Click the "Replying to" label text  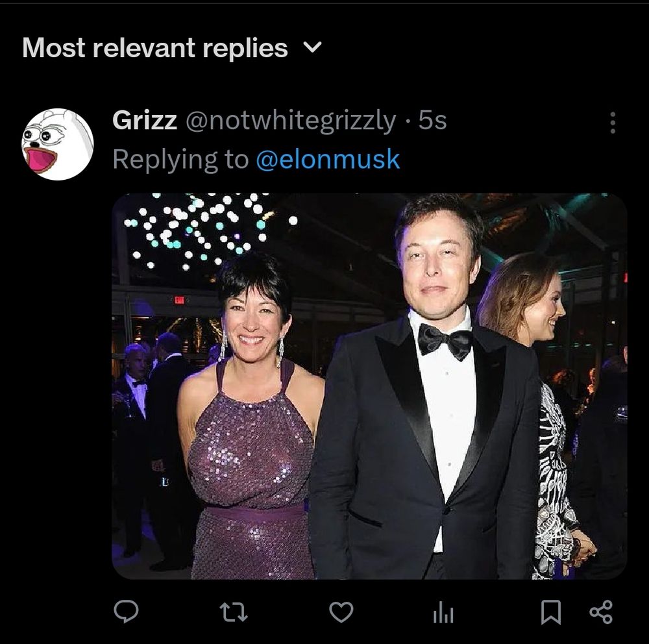point(180,159)
